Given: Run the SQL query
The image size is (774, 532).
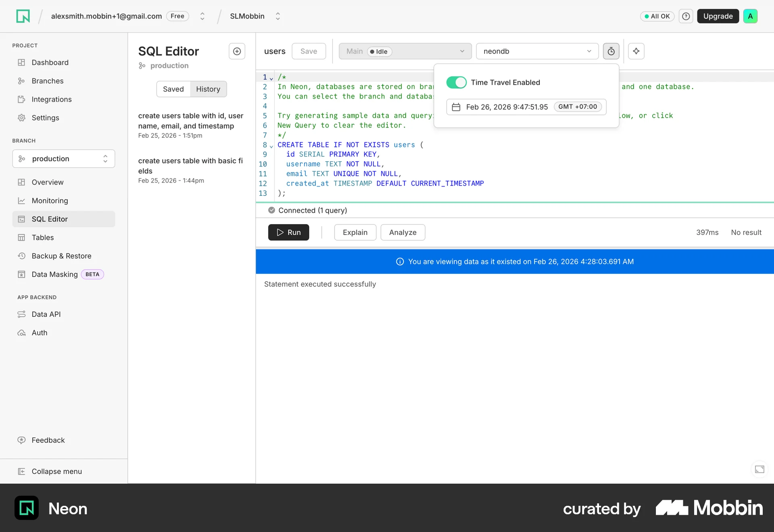Looking at the screenshot, I should click(289, 233).
